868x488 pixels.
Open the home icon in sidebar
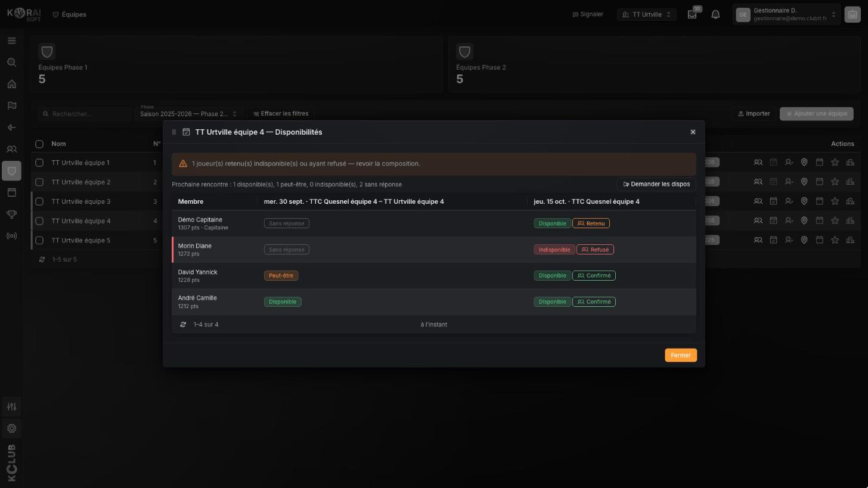pyautogui.click(x=11, y=84)
